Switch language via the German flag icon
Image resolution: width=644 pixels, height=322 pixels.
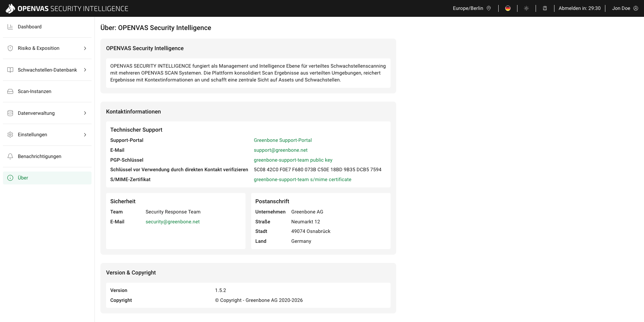pos(508,8)
